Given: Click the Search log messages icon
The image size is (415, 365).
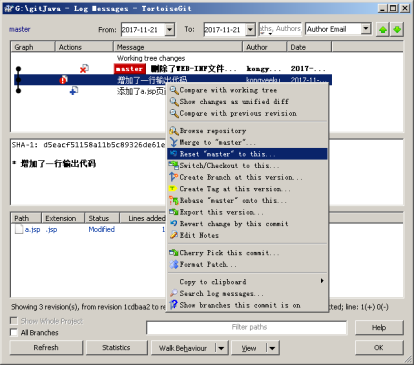Looking at the screenshot, I should click(174, 293).
